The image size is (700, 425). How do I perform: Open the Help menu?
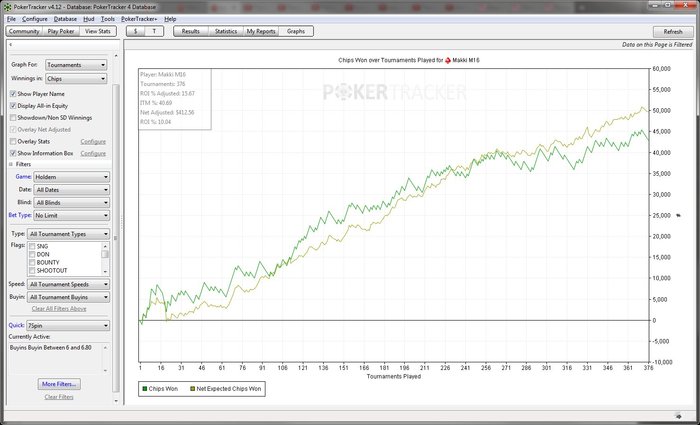[x=170, y=19]
